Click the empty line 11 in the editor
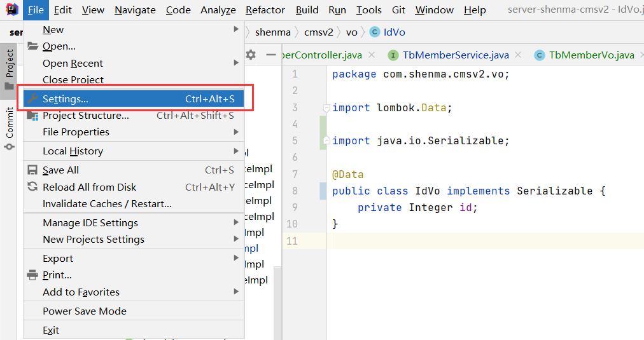The image size is (644, 340). click(x=486, y=241)
